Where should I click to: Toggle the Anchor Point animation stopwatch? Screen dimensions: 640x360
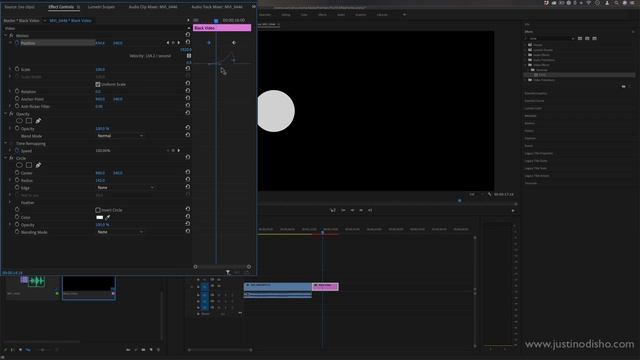coord(17,99)
